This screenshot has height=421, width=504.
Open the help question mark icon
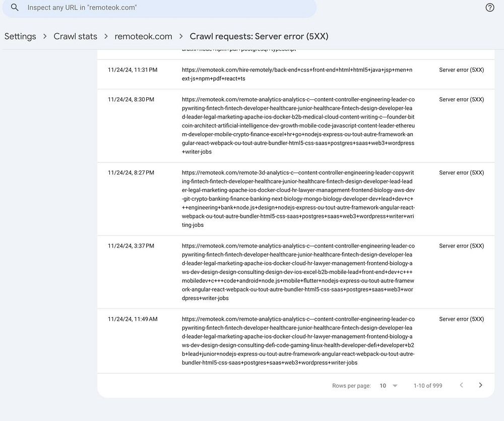489,8
